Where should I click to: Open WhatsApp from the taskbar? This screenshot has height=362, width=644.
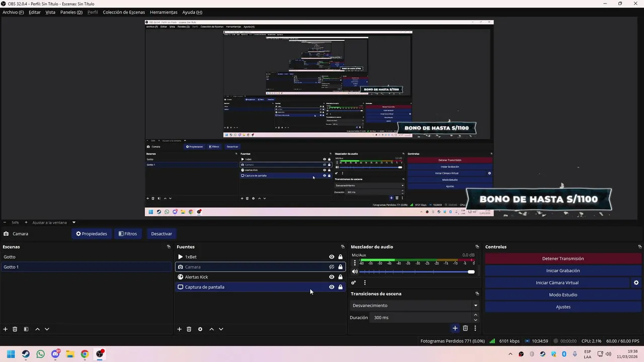[x=41, y=354]
